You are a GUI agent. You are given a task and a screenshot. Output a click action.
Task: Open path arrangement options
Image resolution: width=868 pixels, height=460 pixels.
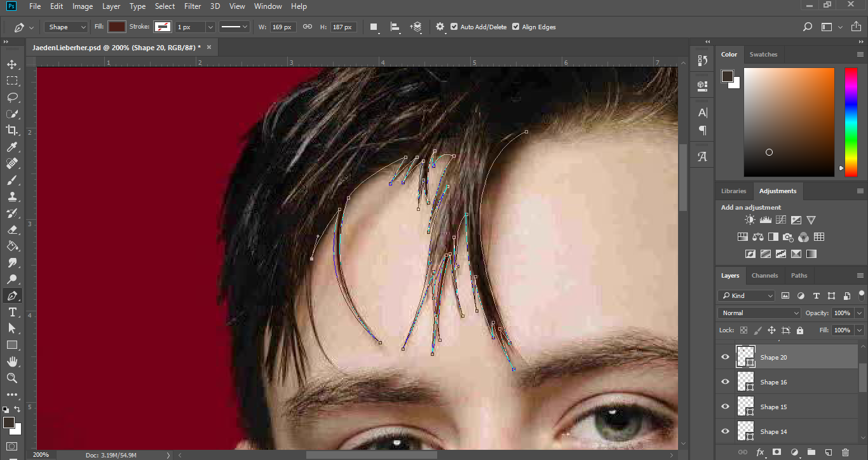pos(416,27)
